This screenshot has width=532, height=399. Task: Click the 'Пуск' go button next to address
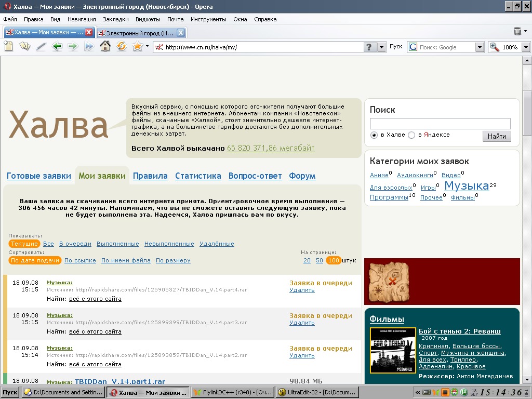point(396,46)
